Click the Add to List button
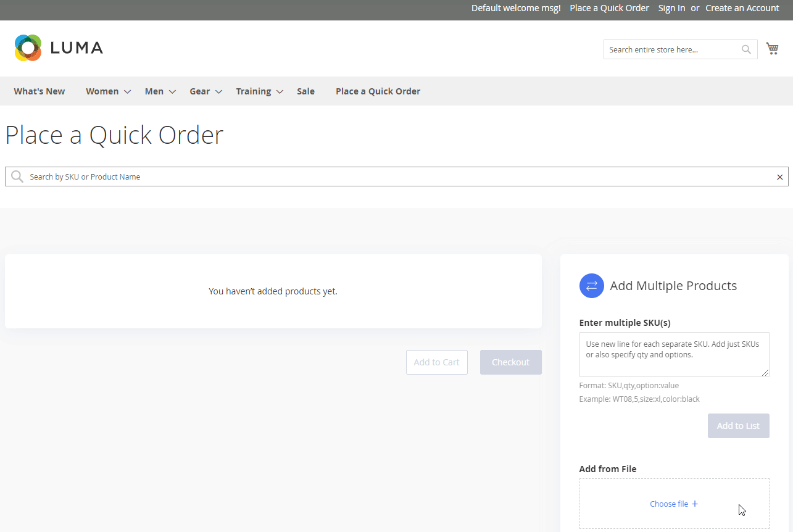Image resolution: width=793 pixels, height=532 pixels. pyautogui.click(x=739, y=426)
